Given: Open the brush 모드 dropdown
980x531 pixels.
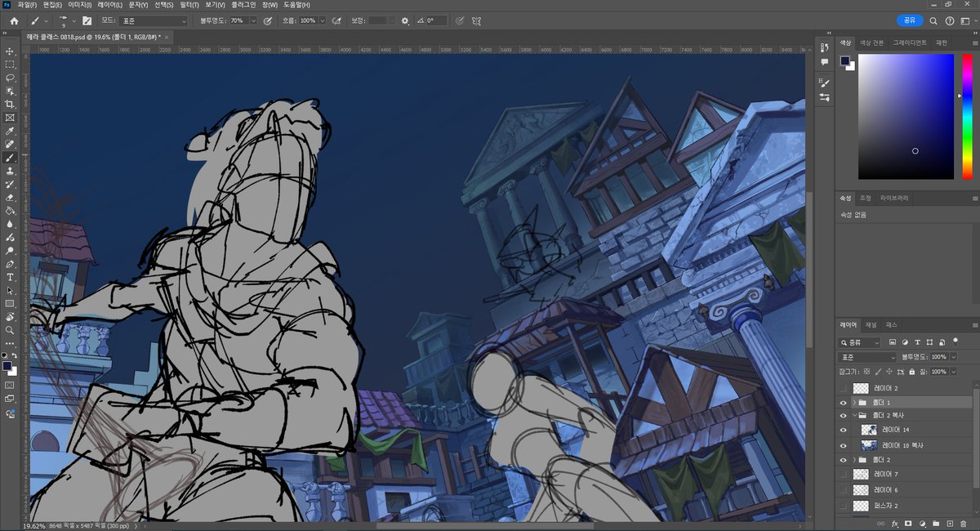Looking at the screenshot, I should [x=154, y=20].
